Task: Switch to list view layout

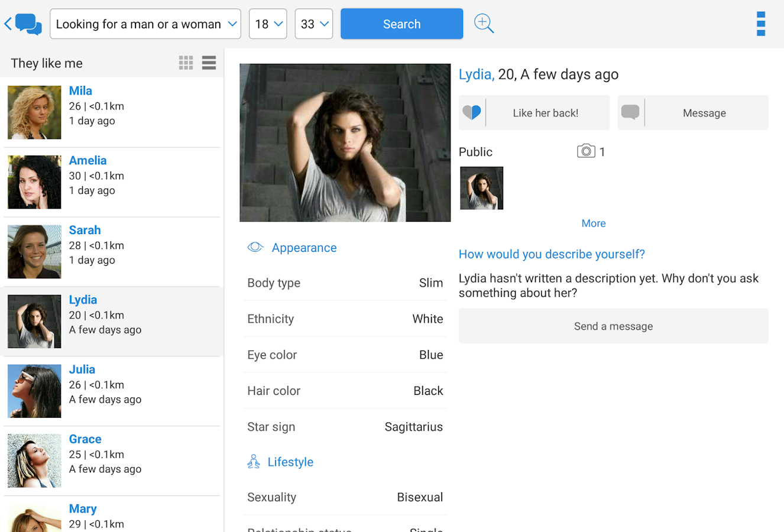Action: pos(209,63)
